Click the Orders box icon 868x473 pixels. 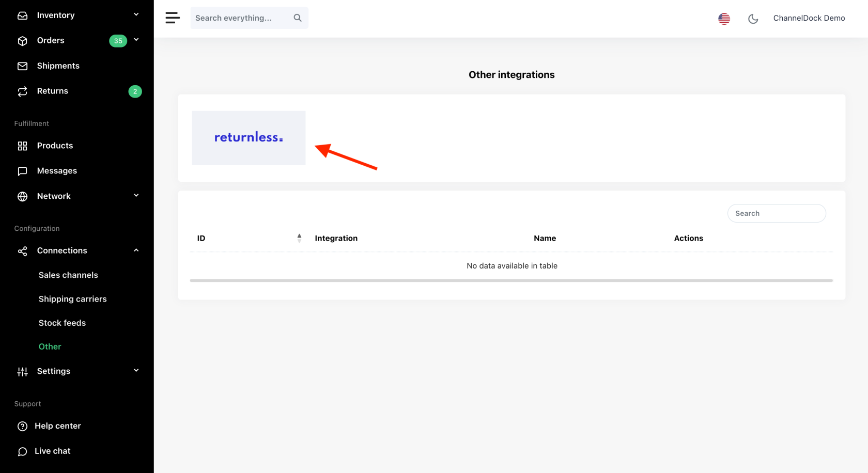coord(22,41)
